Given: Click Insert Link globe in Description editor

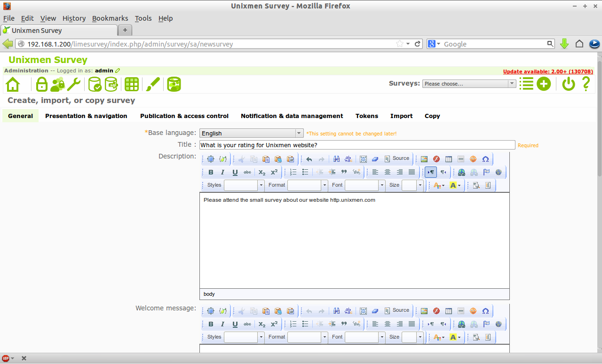Looking at the screenshot, I should (461, 172).
